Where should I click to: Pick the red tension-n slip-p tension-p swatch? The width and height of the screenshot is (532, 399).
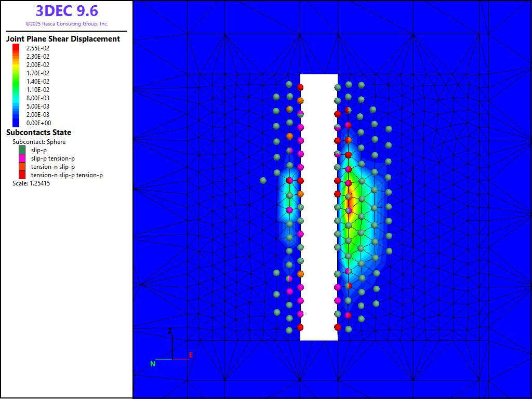[22, 175]
